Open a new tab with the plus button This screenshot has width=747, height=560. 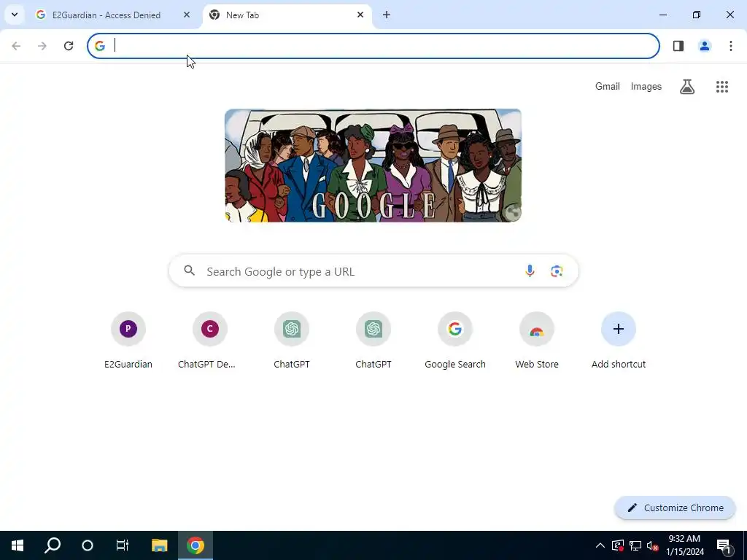coord(387,15)
